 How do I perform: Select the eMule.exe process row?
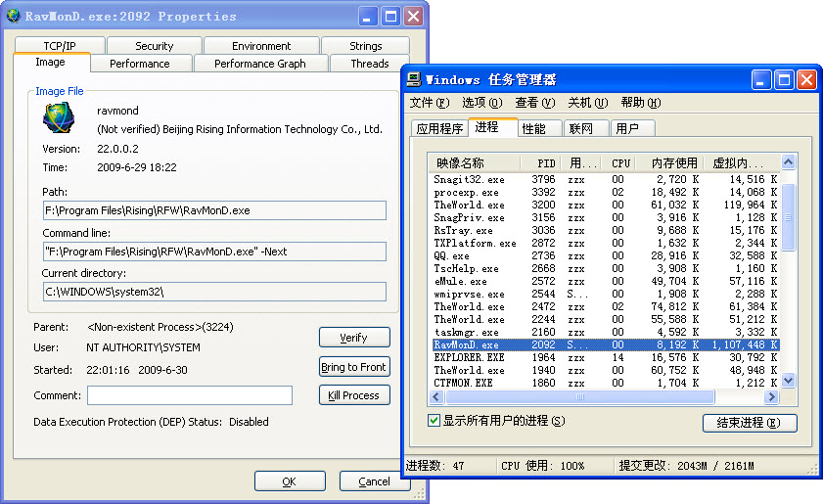click(x=605, y=281)
